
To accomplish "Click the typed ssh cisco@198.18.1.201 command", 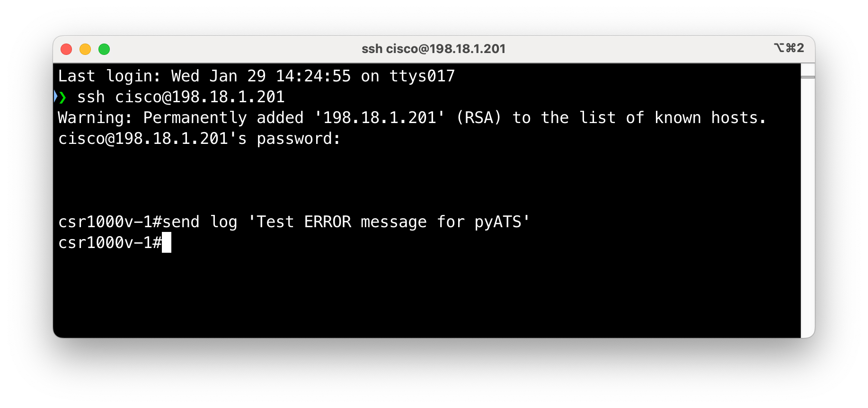I will (x=181, y=97).
